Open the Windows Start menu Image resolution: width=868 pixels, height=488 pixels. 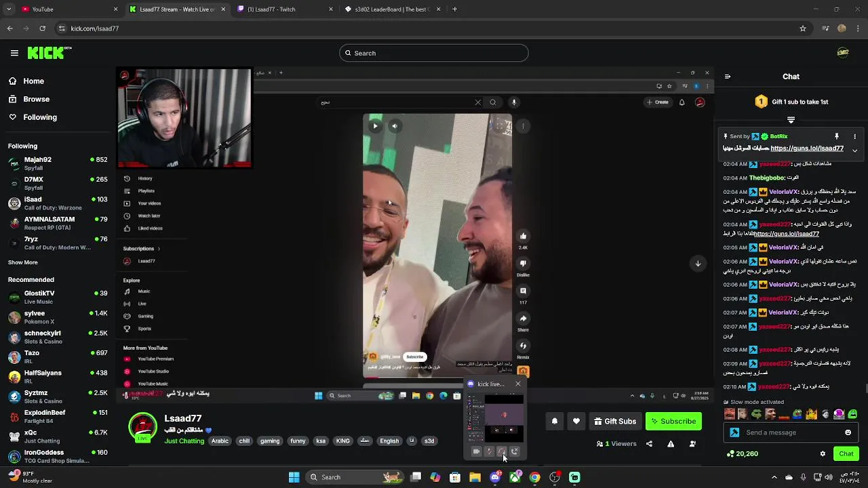point(294,477)
